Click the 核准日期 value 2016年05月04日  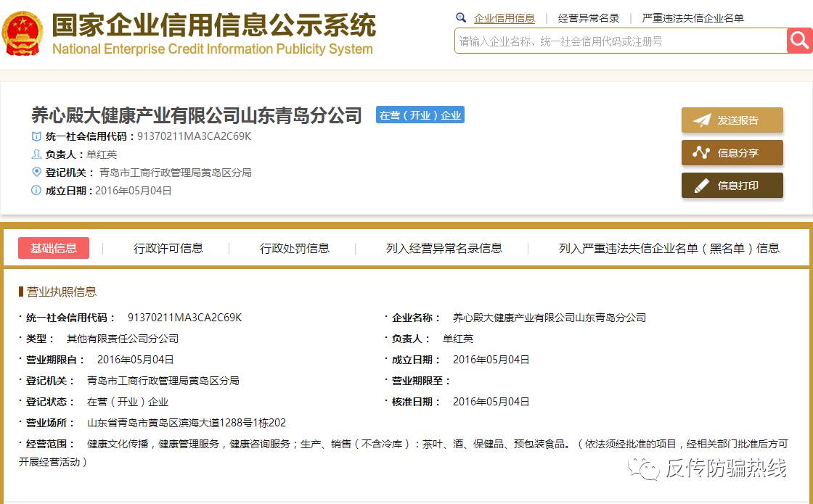pos(491,402)
